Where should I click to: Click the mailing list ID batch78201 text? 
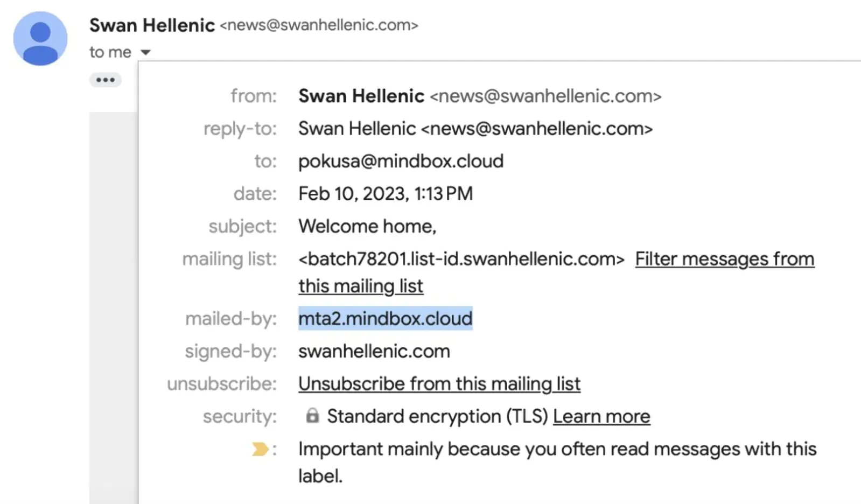coord(461,259)
